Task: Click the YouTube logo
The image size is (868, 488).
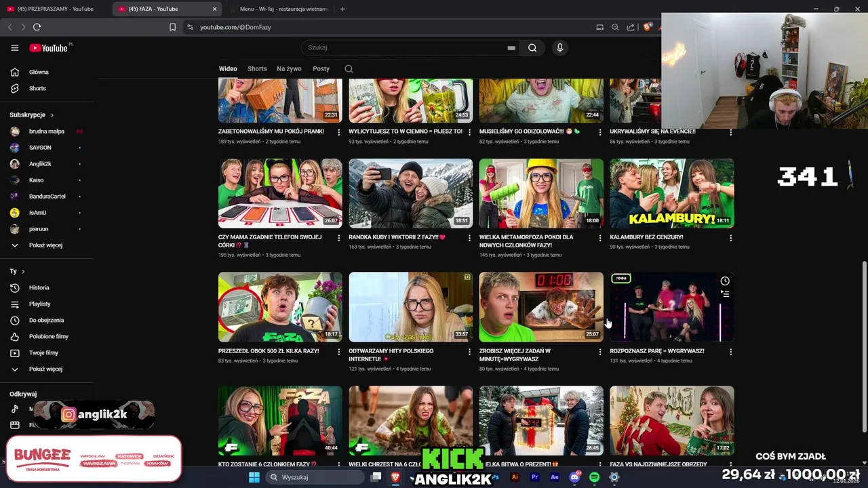Action: [48, 48]
